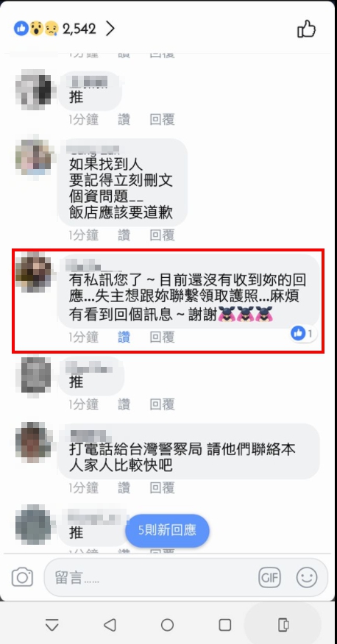The height and width of the screenshot is (644, 337).
Task: Tap Android back triangle navigation button
Action: (x=110, y=625)
